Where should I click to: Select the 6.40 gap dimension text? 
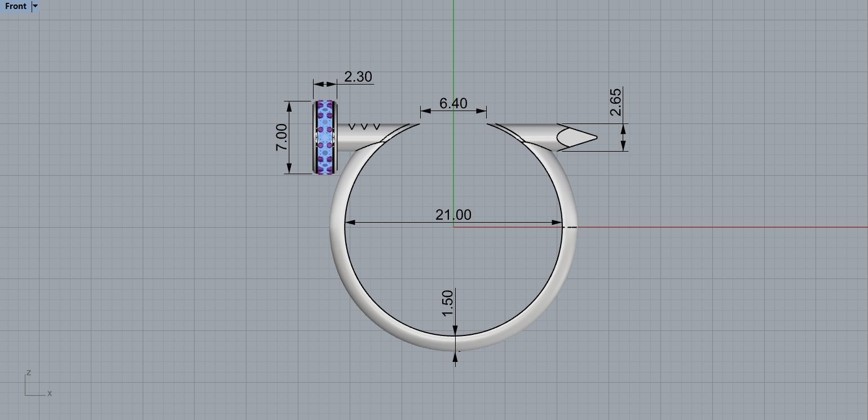coord(453,103)
